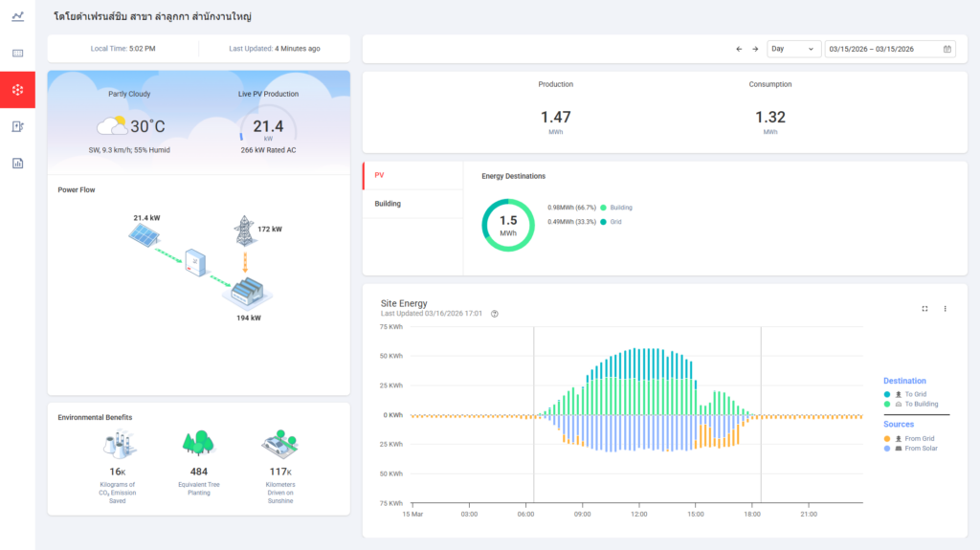
Task: Open the Day period dropdown
Action: tap(794, 49)
